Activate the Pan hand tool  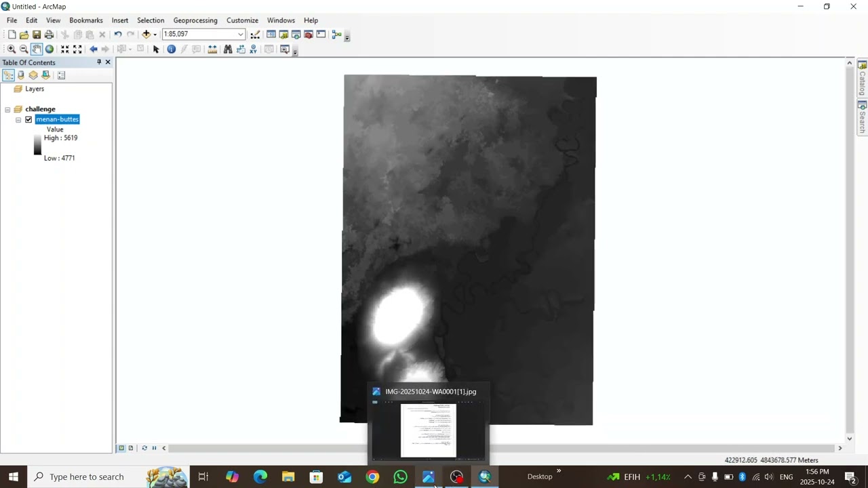[37, 49]
